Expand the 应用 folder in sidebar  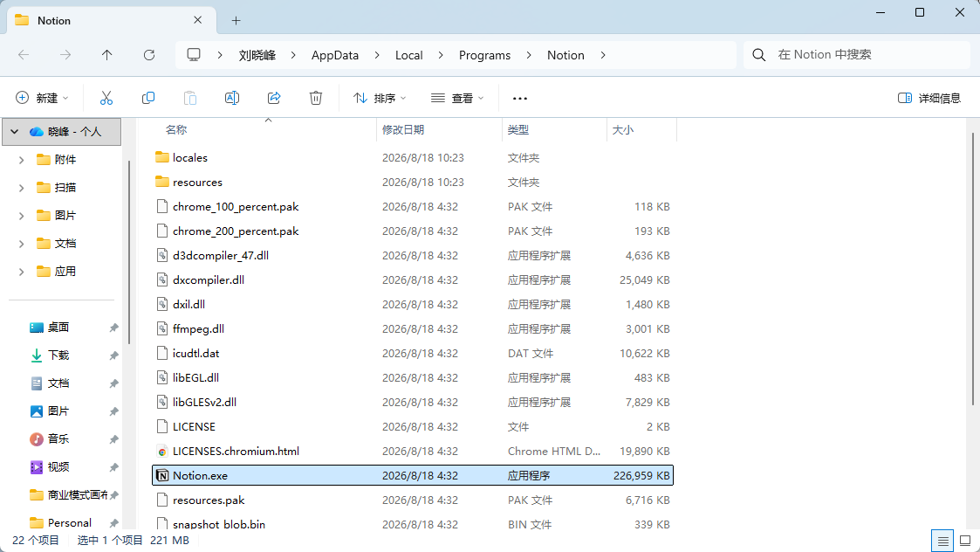click(21, 272)
